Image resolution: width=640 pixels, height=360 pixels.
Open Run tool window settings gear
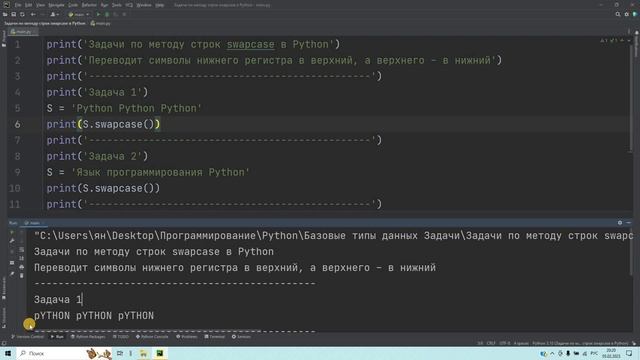(620, 222)
